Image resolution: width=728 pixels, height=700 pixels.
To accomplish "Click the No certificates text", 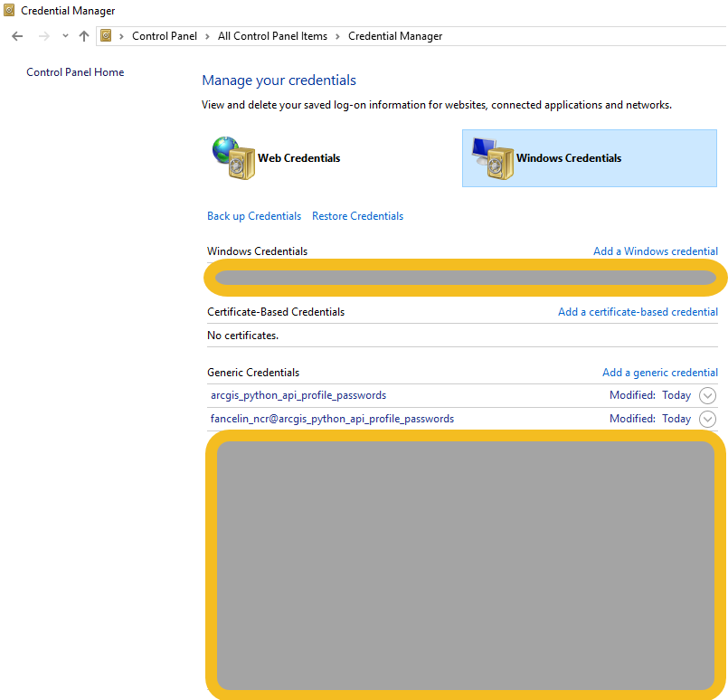I will [243, 336].
